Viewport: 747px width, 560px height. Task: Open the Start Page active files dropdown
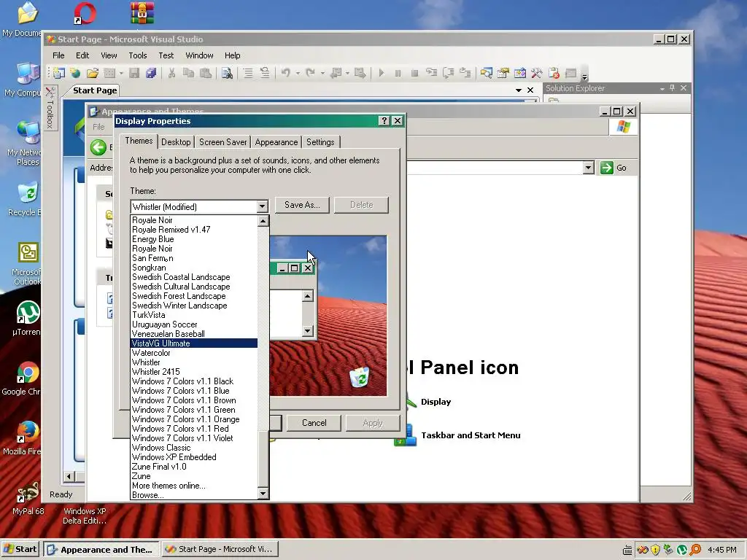pyautogui.click(x=519, y=90)
